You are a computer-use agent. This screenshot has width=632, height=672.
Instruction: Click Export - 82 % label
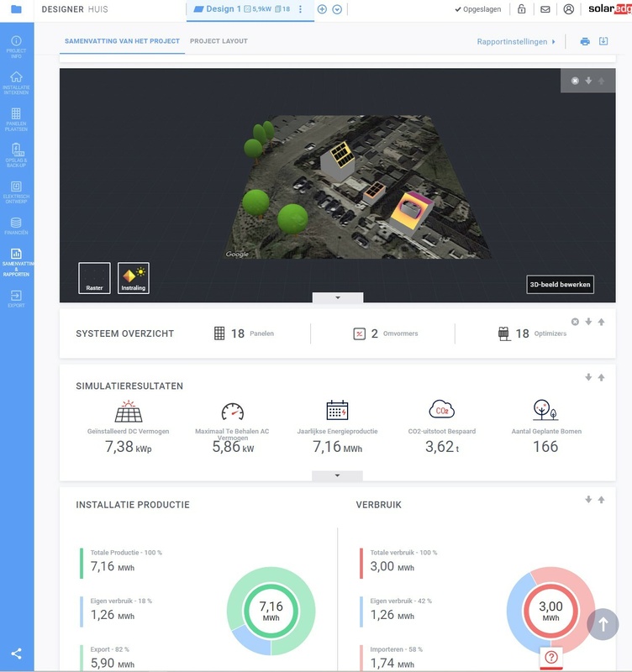click(x=110, y=649)
